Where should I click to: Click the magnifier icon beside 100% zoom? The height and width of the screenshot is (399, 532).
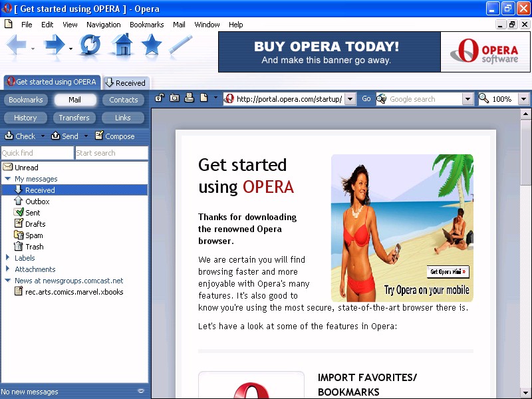click(484, 98)
